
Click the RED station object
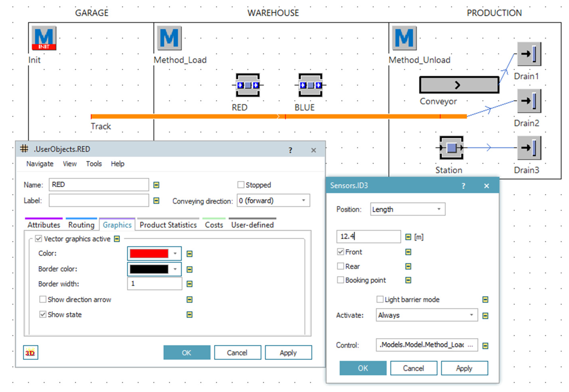[248, 85]
